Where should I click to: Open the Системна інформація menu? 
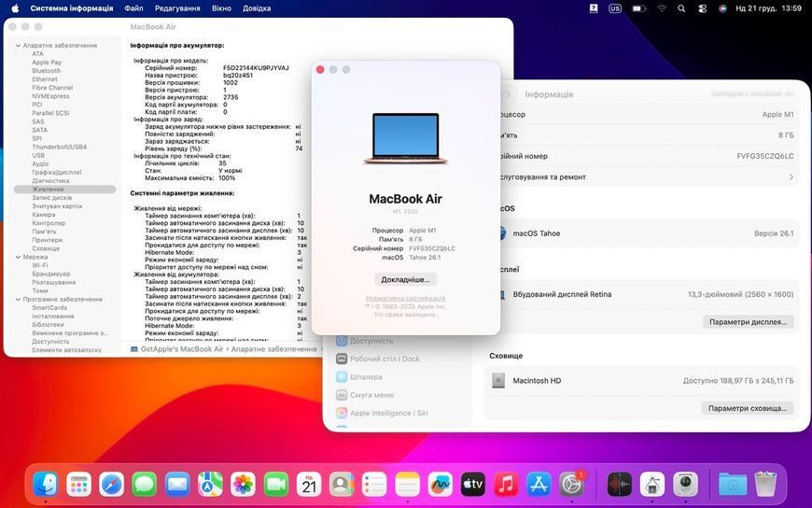(72, 8)
